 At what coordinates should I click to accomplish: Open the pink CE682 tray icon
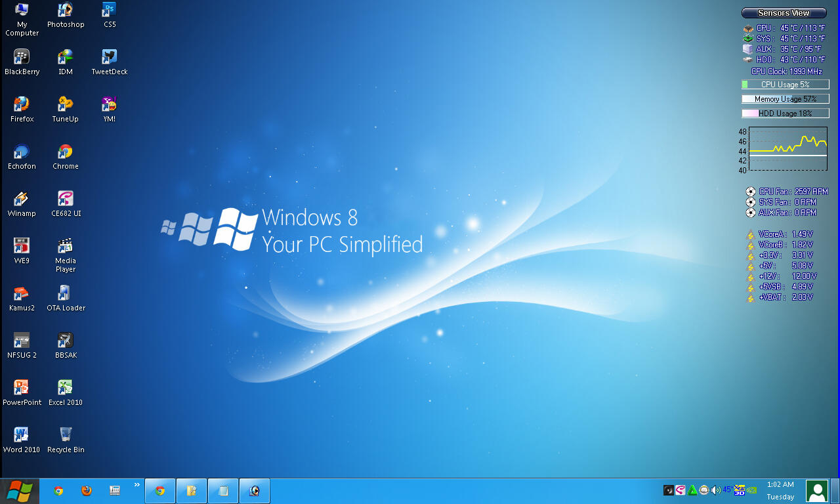tap(681, 490)
